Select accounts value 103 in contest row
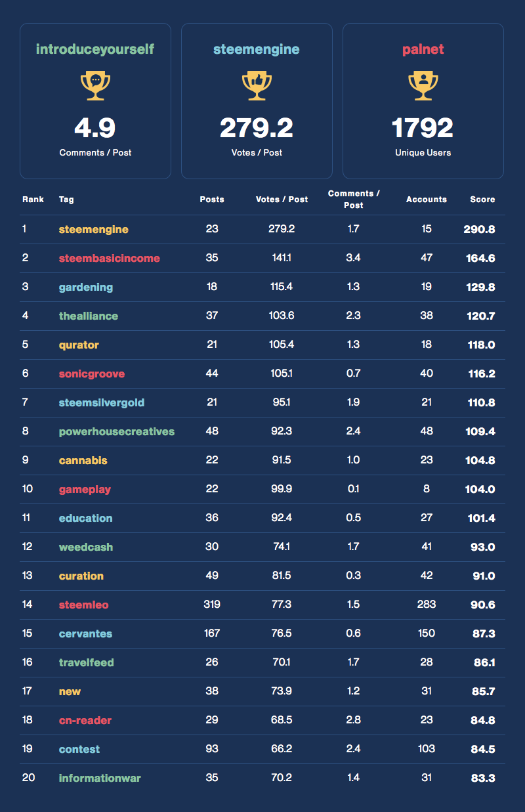The width and height of the screenshot is (525, 812). coord(427,749)
